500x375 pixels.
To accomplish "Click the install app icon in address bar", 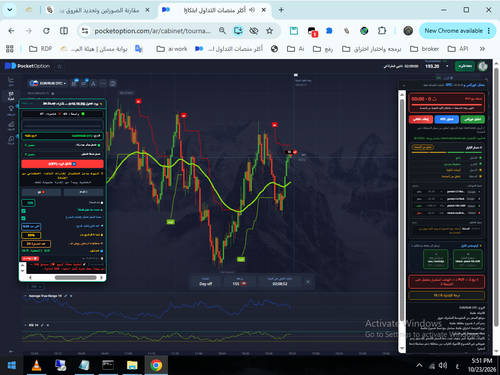I will click(238, 31).
